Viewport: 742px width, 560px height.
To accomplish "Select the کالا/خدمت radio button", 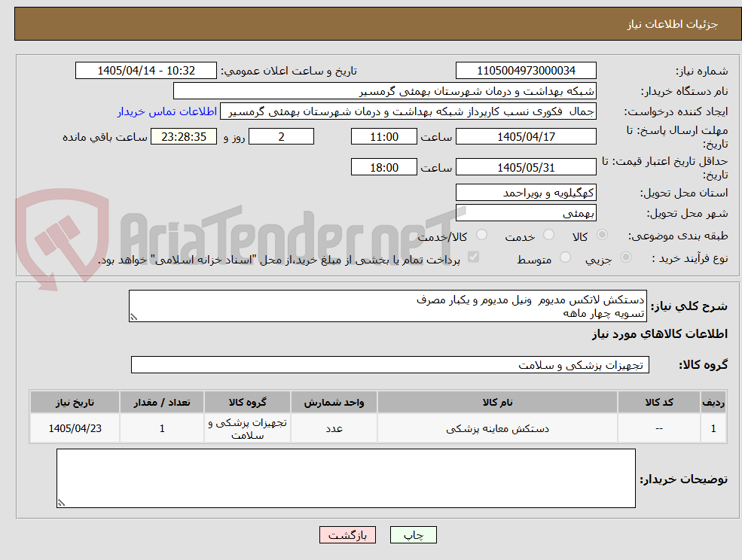I will [481, 235].
